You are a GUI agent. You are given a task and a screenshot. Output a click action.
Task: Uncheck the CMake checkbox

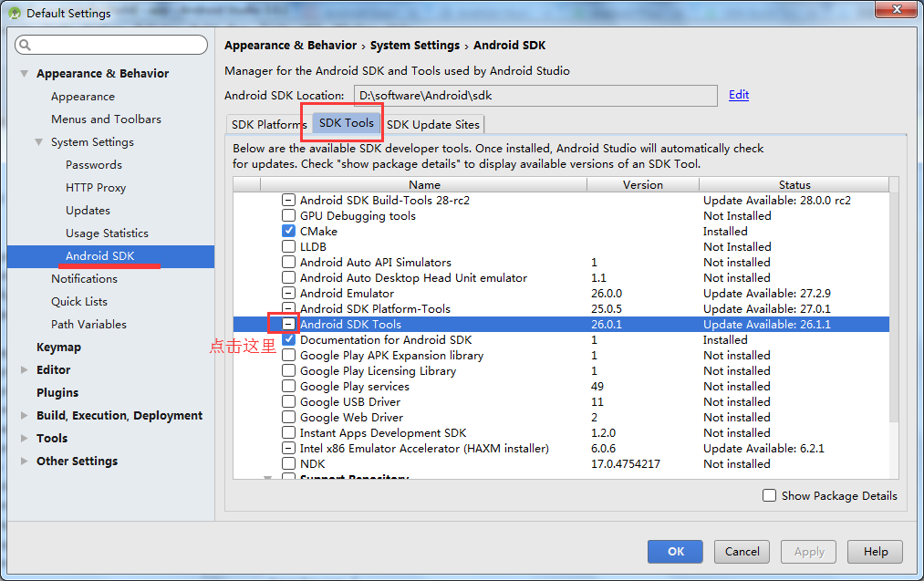point(288,231)
